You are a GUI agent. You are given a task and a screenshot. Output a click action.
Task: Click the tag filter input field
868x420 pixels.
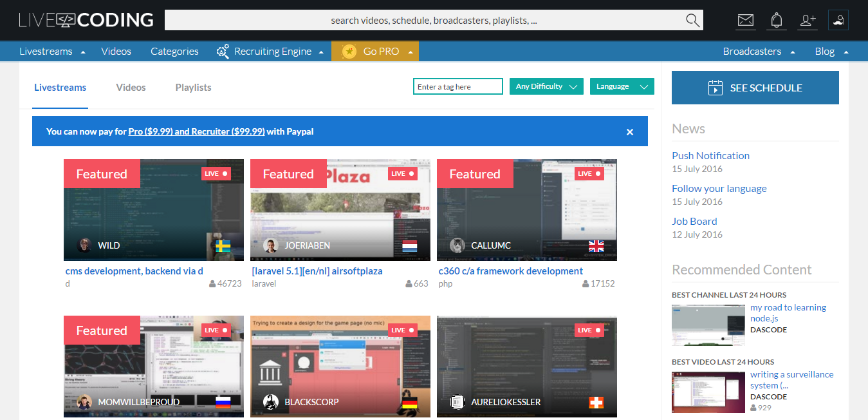pos(457,86)
